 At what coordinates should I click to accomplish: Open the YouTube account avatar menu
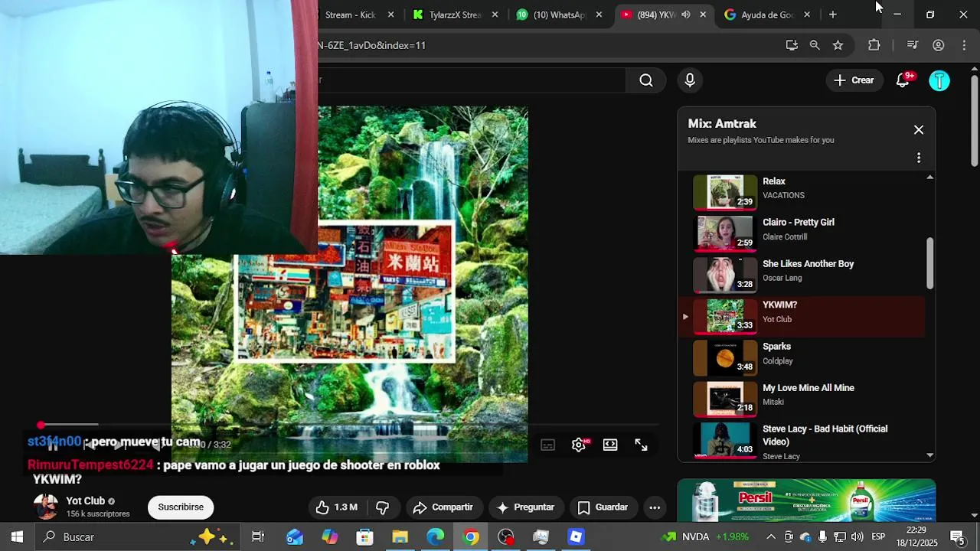pos(939,80)
